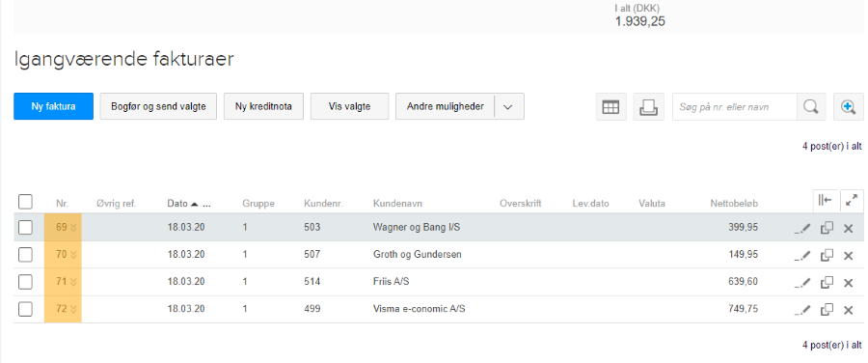The height and width of the screenshot is (363, 868).
Task: Click Andre muligheder button
Action: pos(445,106)
